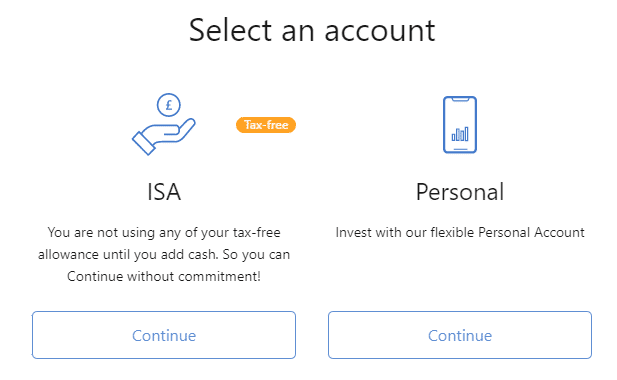
Task: Select the ISA heading
Action: (x=164, y=192)
